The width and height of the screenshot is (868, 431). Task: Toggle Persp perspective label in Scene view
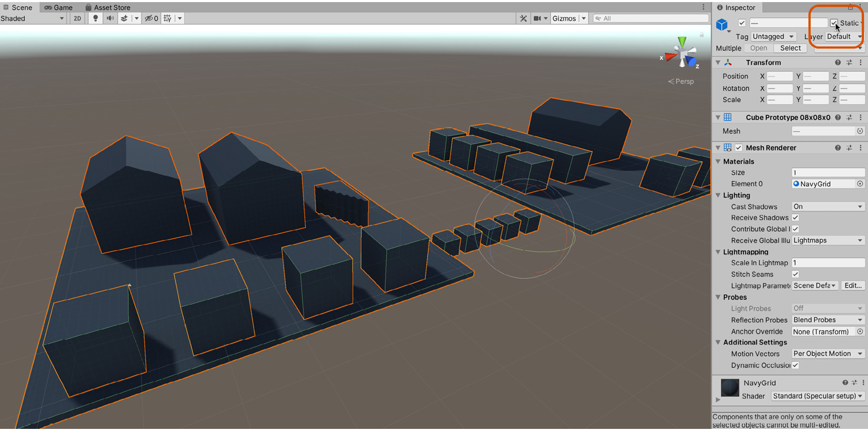[681, 81]
